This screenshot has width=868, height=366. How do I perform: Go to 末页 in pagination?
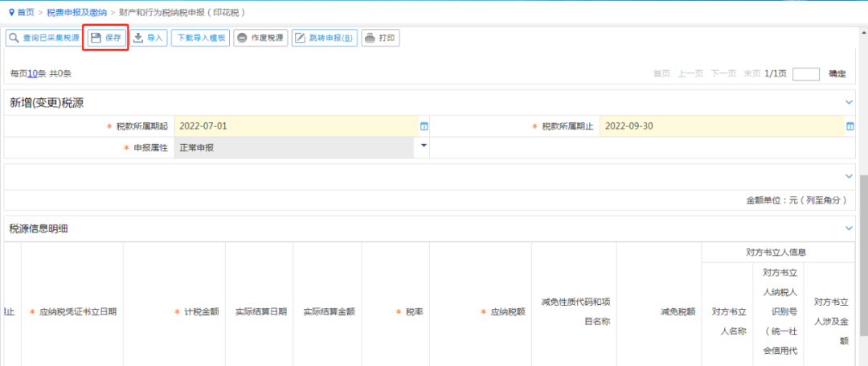point(752,74)
